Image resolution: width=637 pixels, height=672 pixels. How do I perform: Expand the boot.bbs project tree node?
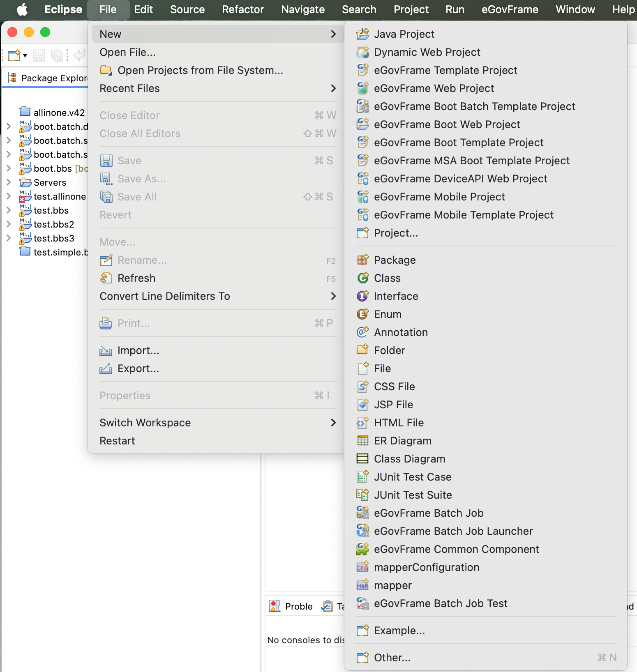click(9, 168)
